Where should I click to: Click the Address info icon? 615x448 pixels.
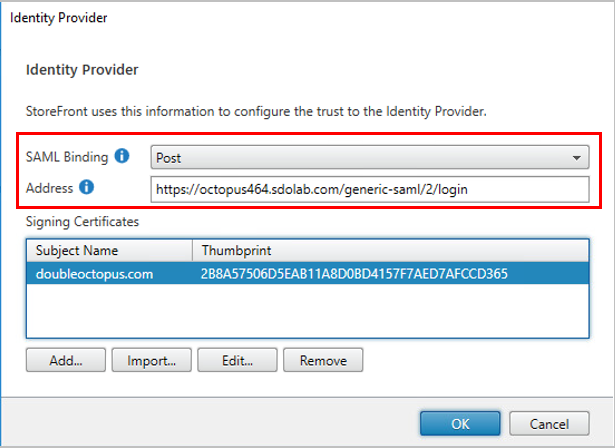[x=86, y=187]
